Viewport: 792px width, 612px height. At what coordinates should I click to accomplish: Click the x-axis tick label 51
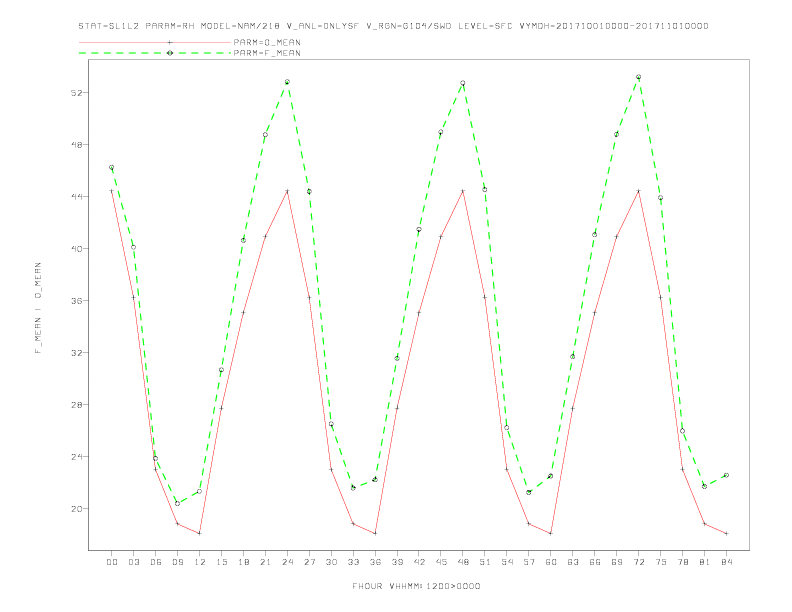(x=485, y=562)
